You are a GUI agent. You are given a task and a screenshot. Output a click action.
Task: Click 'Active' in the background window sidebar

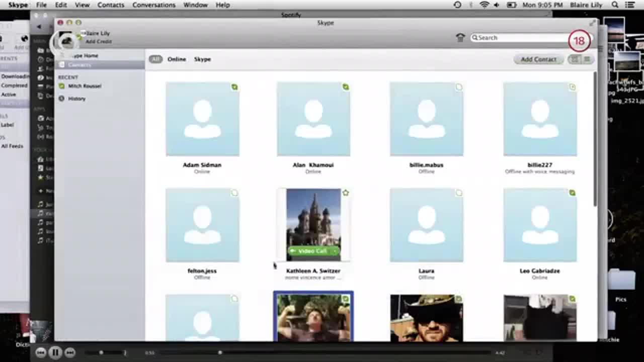point(9,95)
